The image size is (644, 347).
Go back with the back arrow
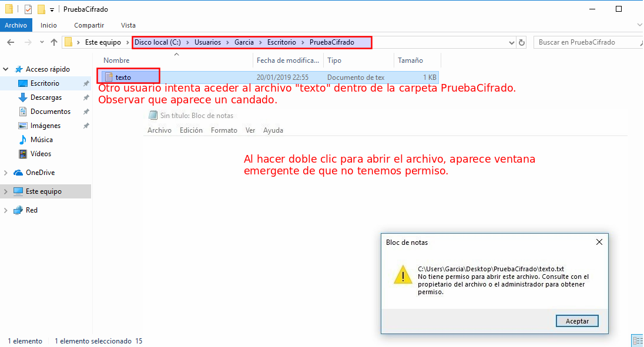[x=11, y=42]
